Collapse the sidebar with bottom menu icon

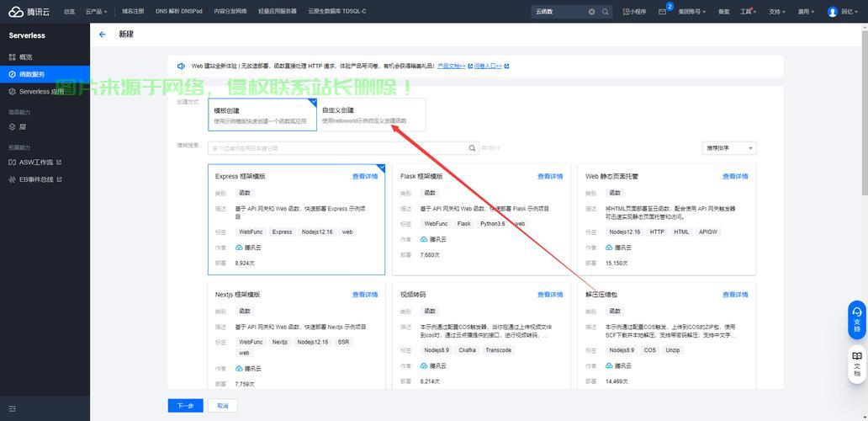pyautogui.click(x=12, y=409)
